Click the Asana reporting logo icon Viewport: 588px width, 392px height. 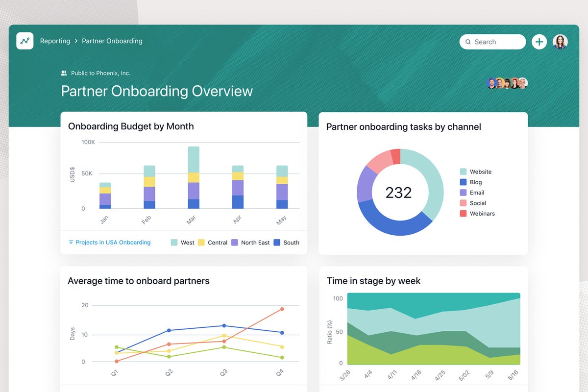(25, 41)
